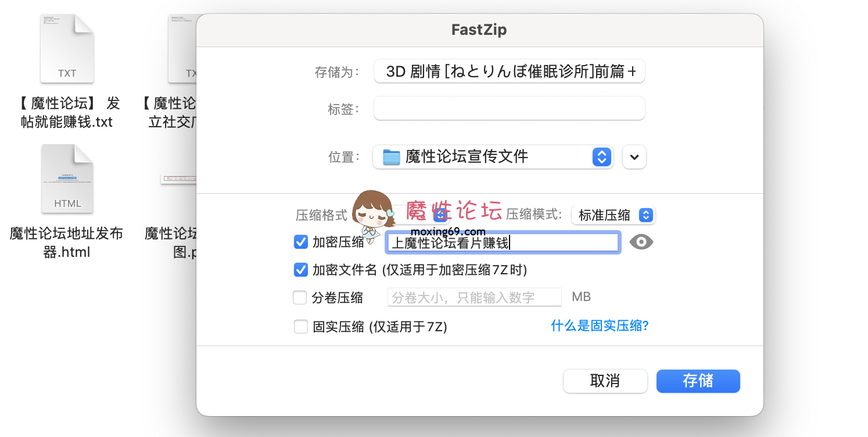Uncheck the 加密文件名 checkbox

[x=301, y=270]
